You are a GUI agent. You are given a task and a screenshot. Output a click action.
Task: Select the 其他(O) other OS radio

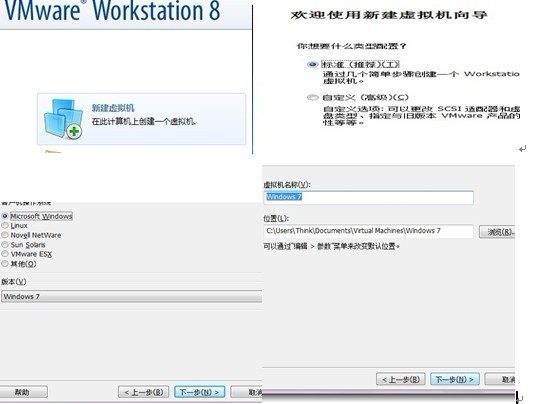pyautogui.click(x=5, y=264)
